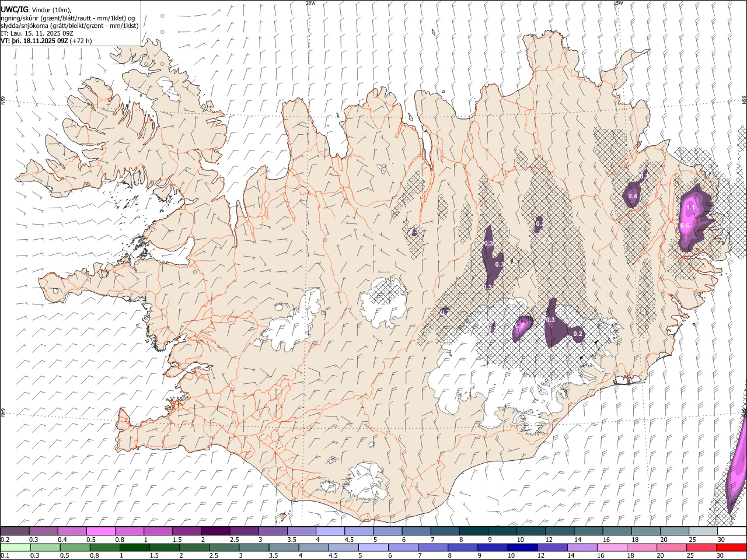Screen dimensions: 747x560
Task: Pick the grey-green 3 swatch, lower legend row
Action: click(x=253, y=547)
